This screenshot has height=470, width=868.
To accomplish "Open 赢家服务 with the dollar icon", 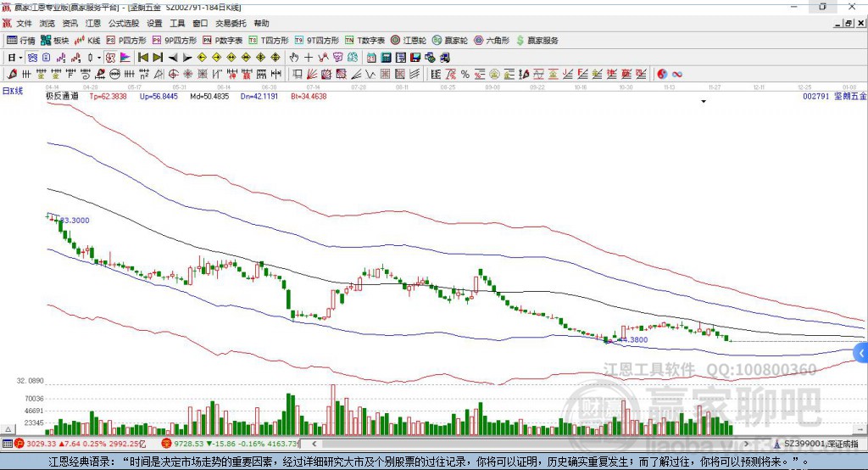I will [537, 41].
